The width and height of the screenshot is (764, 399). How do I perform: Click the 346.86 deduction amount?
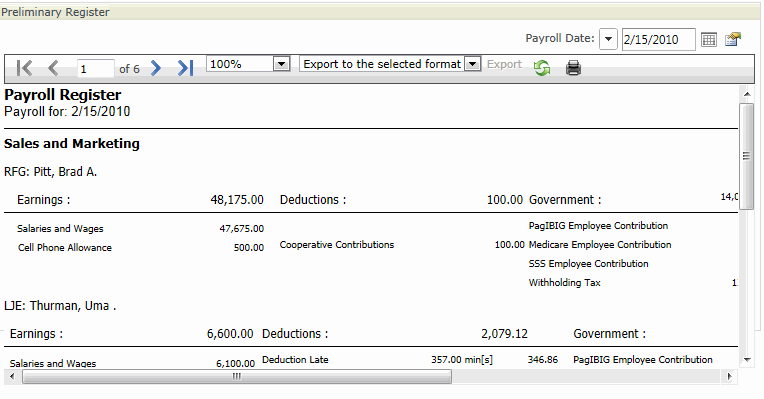click(543, 360)
